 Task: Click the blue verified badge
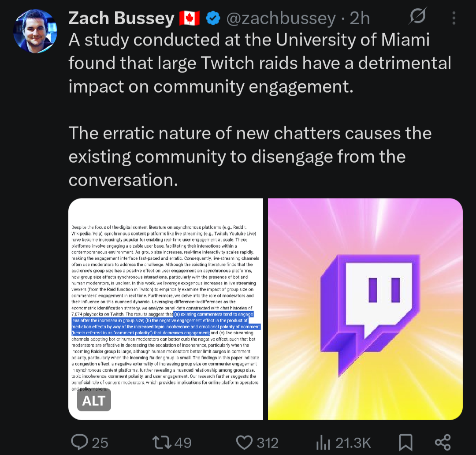pyautogui.click(x=213, y=18)
